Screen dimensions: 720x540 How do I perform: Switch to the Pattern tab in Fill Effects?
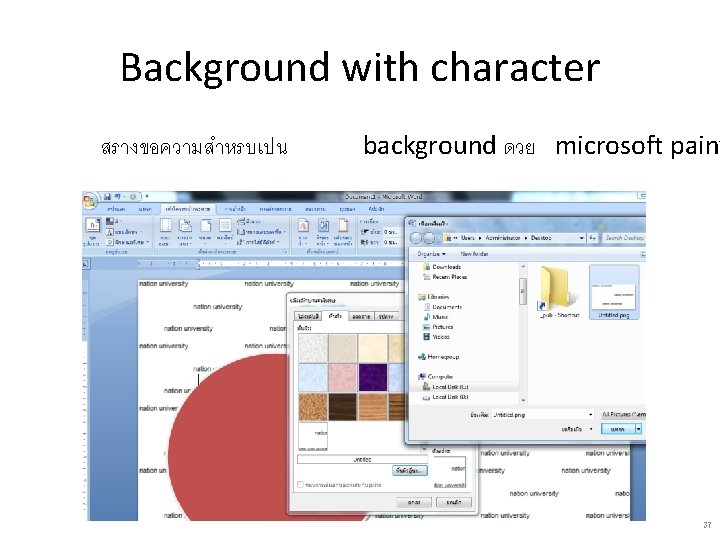point(361,316)
